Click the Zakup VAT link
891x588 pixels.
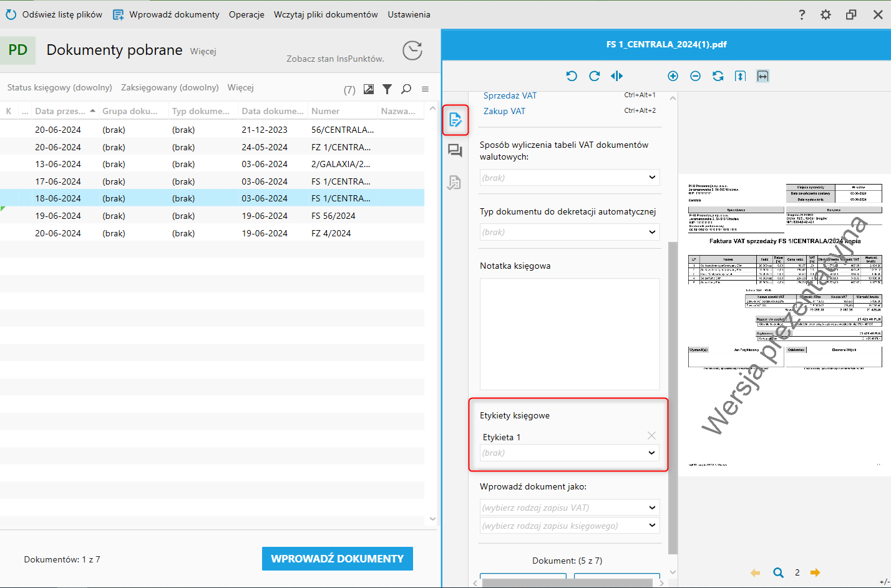[x=504, y=111]
